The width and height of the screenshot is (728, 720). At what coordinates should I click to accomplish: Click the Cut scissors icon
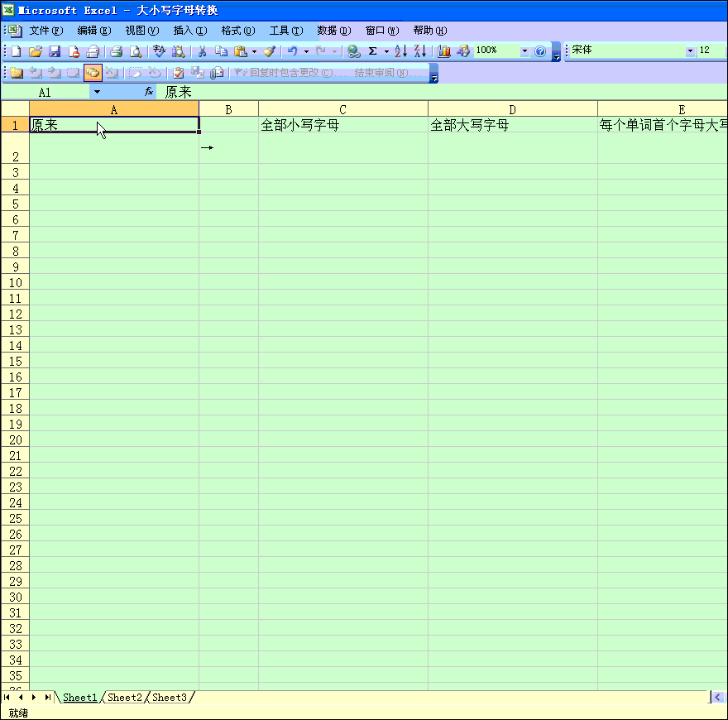point(201,51)
